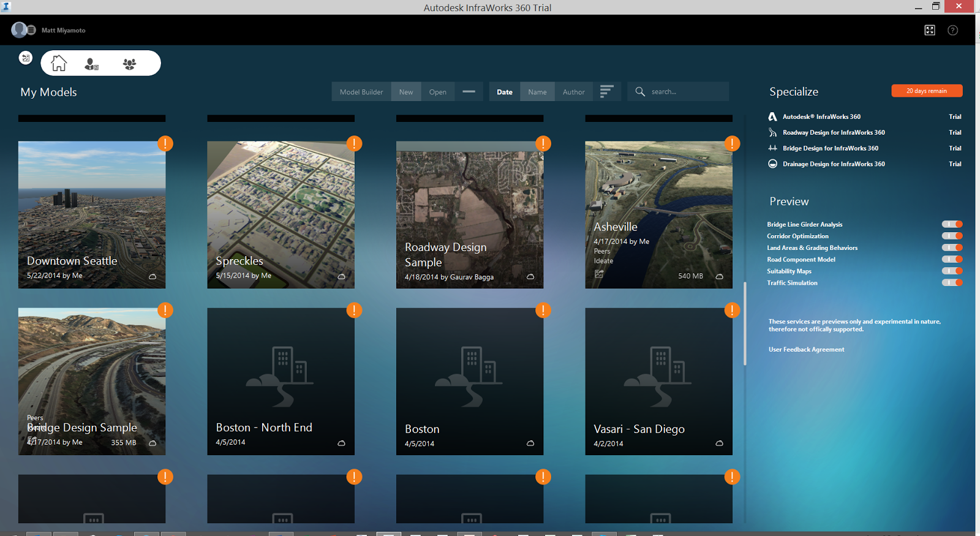Click the Roadway Design product icon
Screen dimensions: 980x536
(x=772, y=132)
